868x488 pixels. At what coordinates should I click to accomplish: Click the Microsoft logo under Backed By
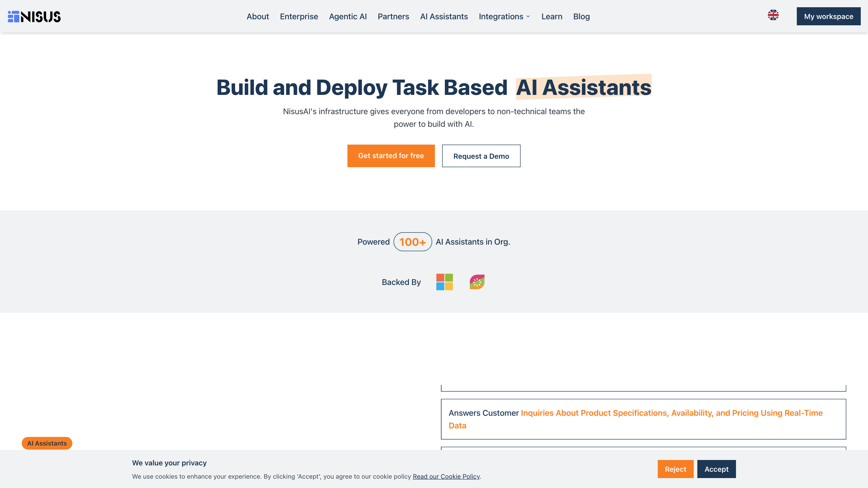[445, 282]
